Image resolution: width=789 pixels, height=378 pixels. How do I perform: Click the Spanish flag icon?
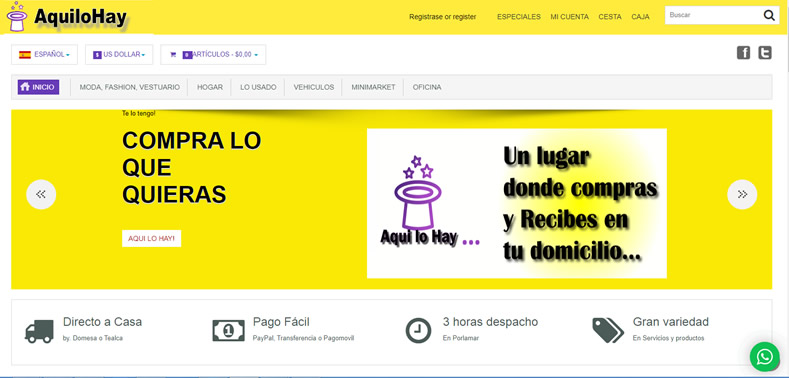coord(25,54)
